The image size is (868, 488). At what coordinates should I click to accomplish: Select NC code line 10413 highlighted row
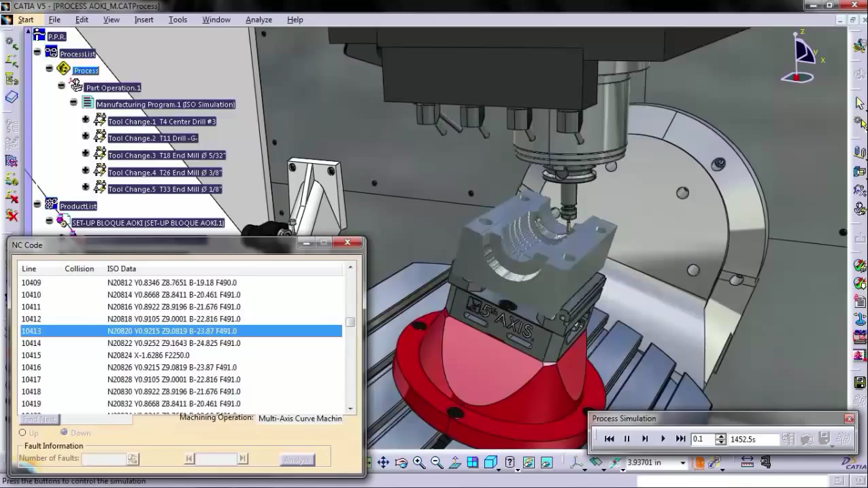click(x=181, y=331)
